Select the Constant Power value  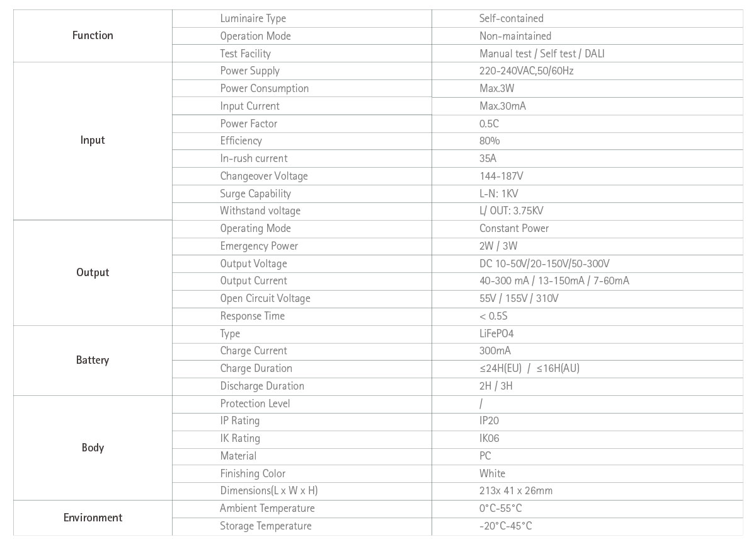[513, 228]
